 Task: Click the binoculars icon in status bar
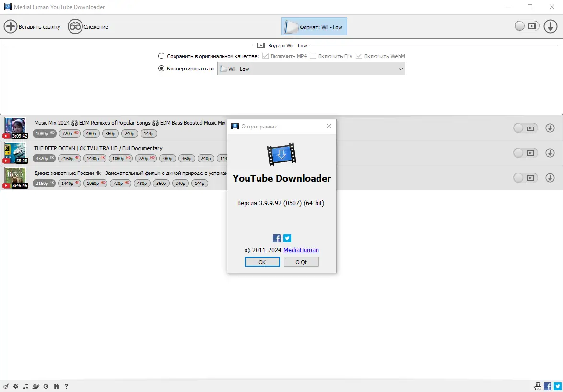[x=56, y=386]
